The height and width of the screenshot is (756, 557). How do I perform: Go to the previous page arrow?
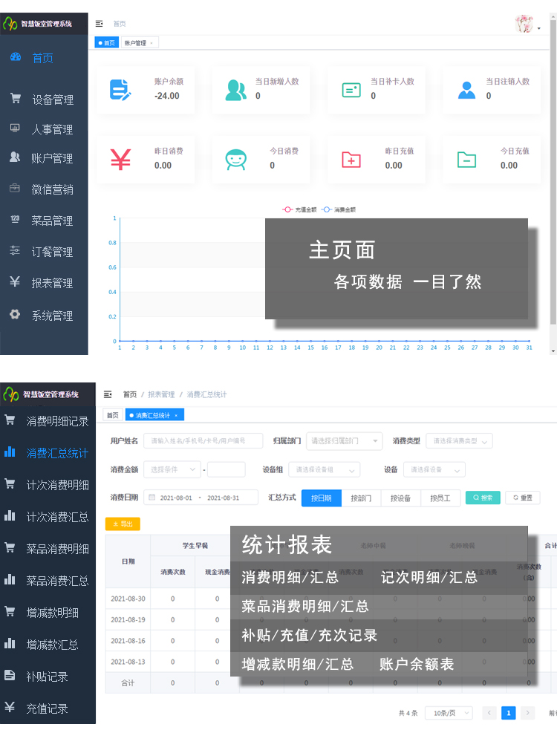pos(489,713)
